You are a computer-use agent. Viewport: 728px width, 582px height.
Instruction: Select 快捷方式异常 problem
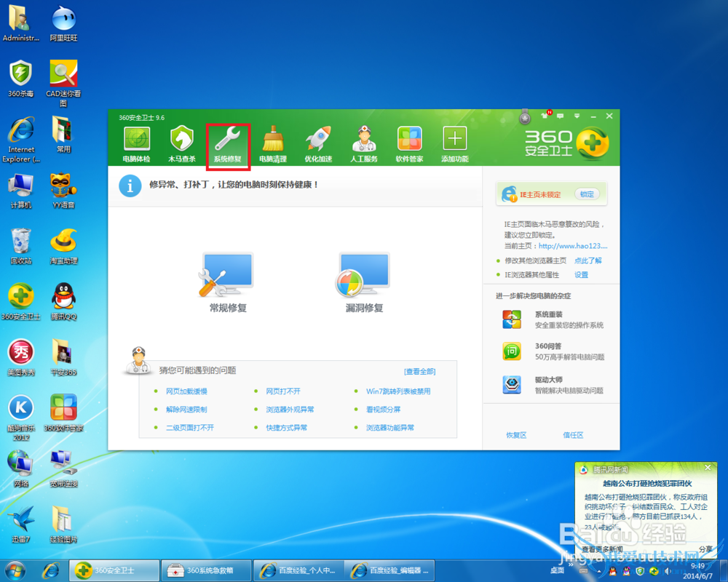tap(286, 428)
